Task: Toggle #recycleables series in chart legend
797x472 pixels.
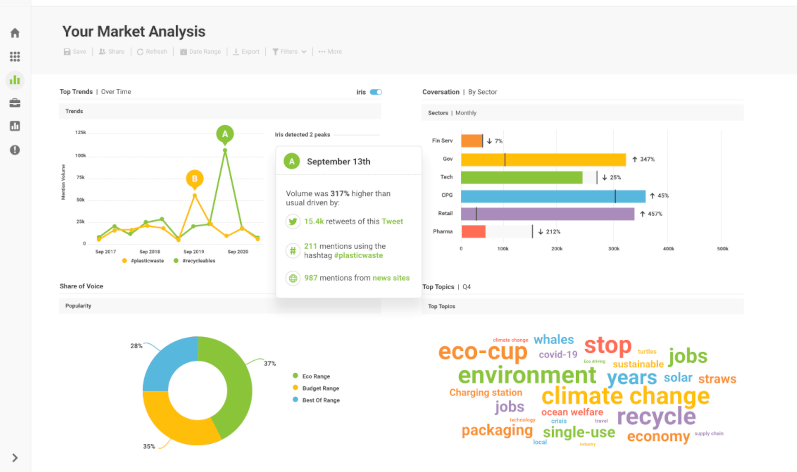Action: (194, 260)
